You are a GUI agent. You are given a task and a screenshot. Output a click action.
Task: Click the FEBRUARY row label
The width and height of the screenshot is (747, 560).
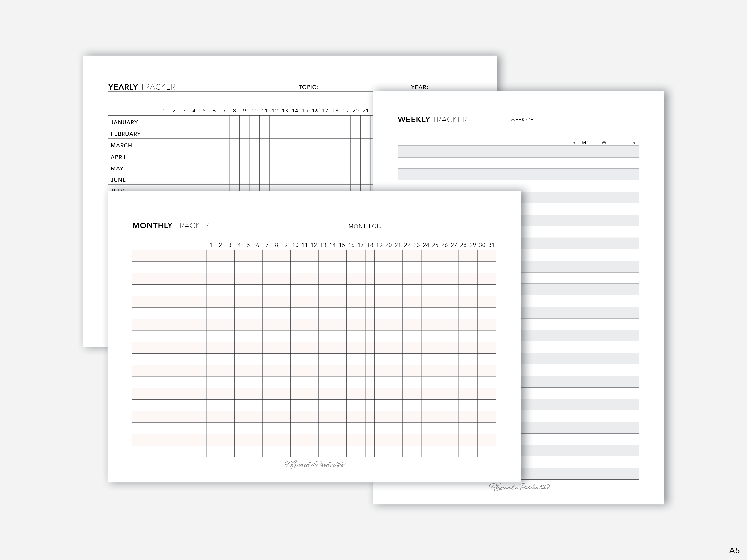(126, 134)
